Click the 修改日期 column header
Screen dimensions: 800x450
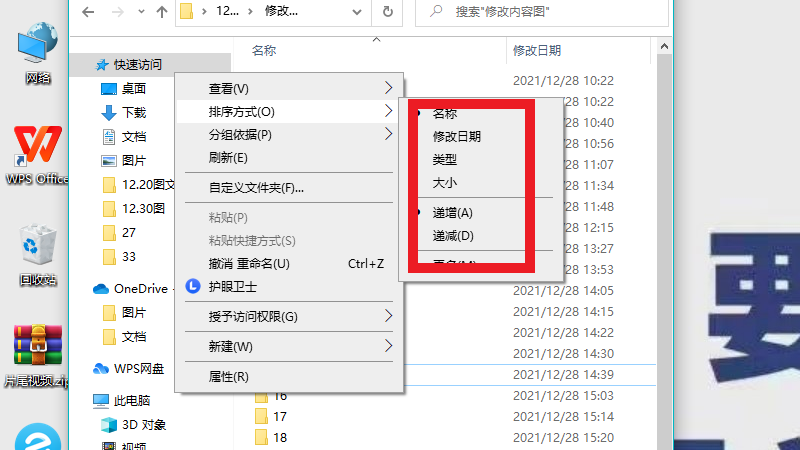coord(537,50)
